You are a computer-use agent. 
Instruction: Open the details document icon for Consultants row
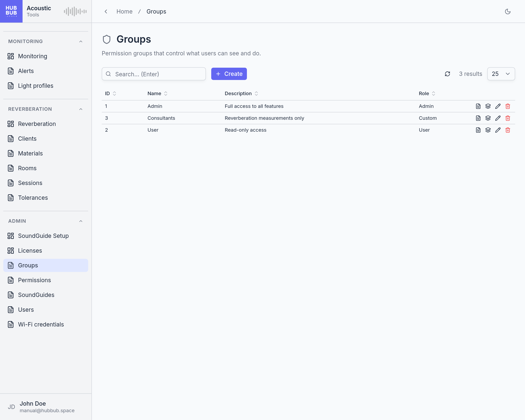[478, 118]
